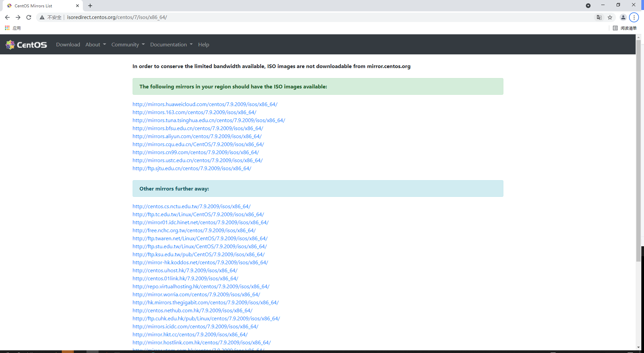Open the translate page icon
644x353 pixels.
click(x=599, y=17)
